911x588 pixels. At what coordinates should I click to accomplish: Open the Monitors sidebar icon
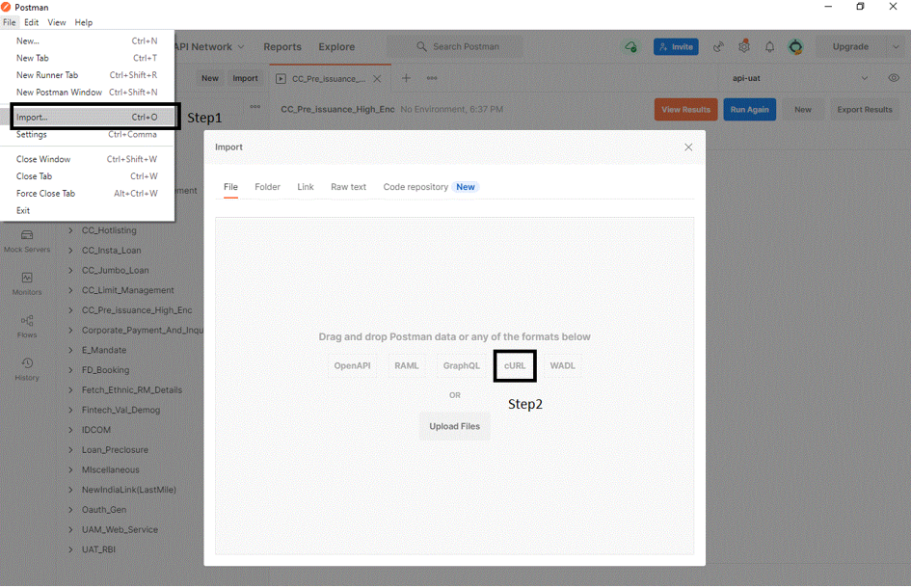pos(27,278)
